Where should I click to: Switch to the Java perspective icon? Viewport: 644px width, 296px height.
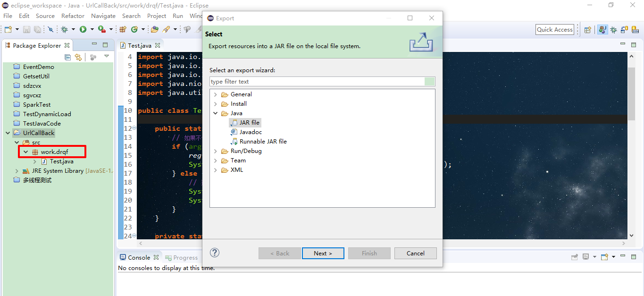click(602, 30)
